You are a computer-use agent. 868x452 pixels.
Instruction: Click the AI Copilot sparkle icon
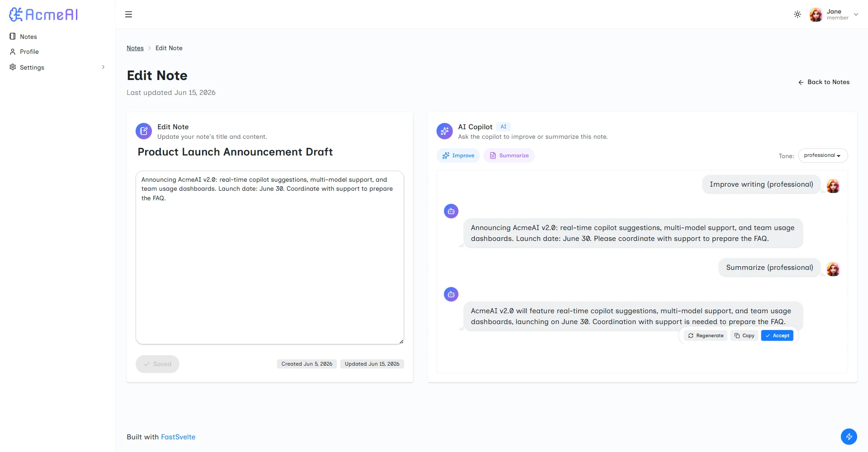click(x=444, y=131)
